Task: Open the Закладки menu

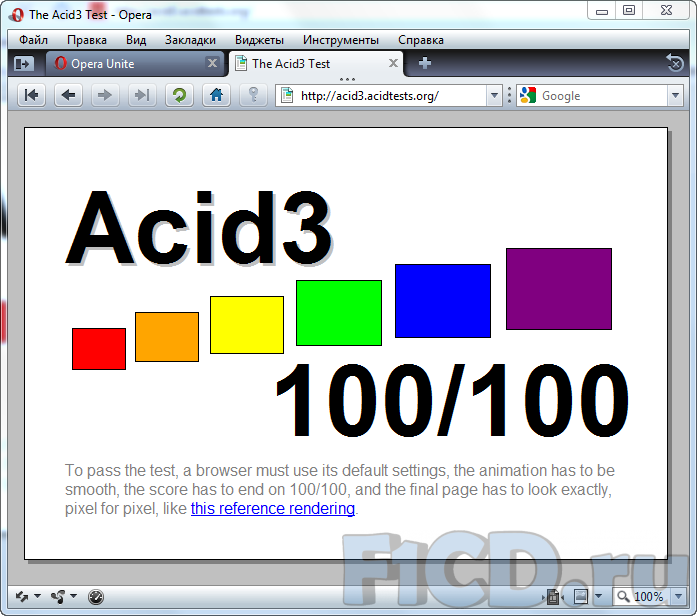Action: (190, 40)
